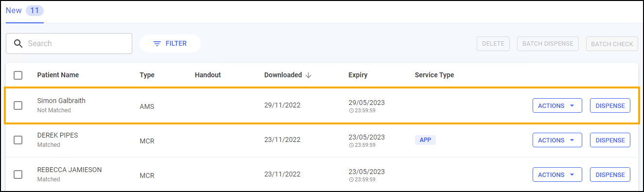Check the box for Simon Galbraith

tap(18, 105)
